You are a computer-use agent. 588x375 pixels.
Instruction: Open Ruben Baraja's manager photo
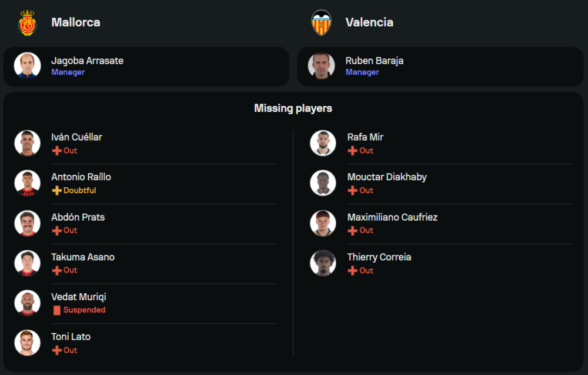click(322, 66)
